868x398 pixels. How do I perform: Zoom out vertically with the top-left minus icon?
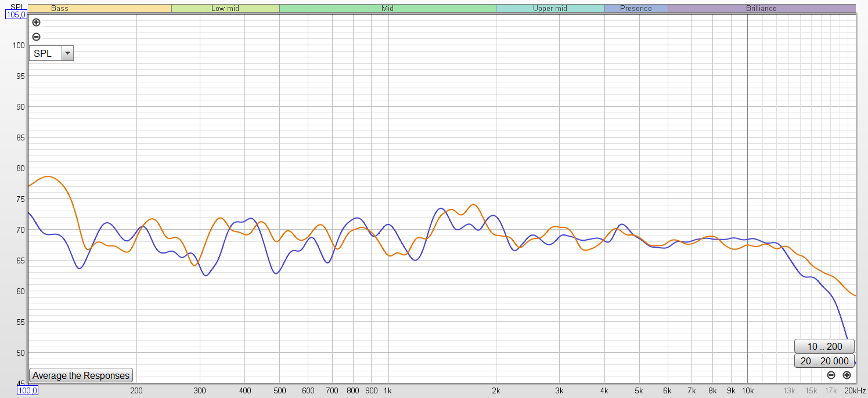(36, 37)
